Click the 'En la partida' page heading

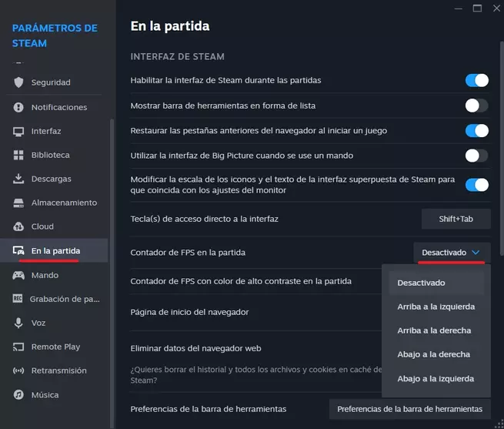click(x=170, y=26)
